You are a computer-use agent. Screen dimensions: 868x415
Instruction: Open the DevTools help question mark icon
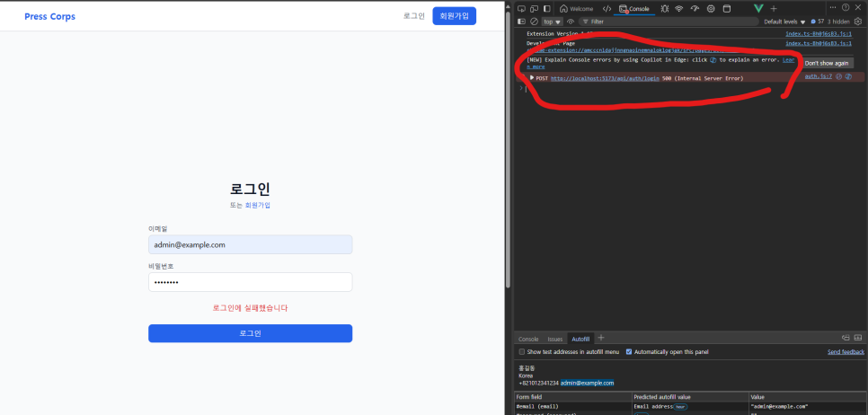pos(846,7)
